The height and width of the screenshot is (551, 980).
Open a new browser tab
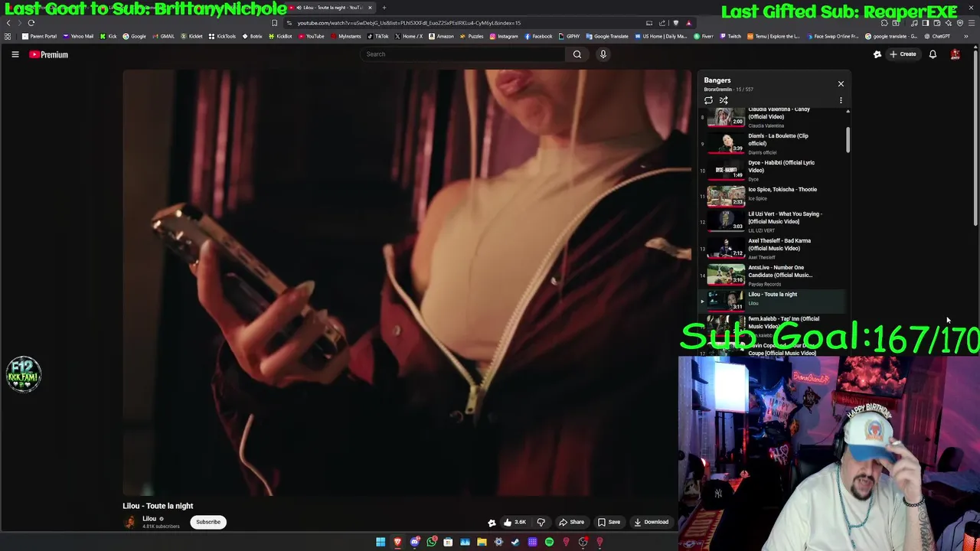tap(384, 8)
